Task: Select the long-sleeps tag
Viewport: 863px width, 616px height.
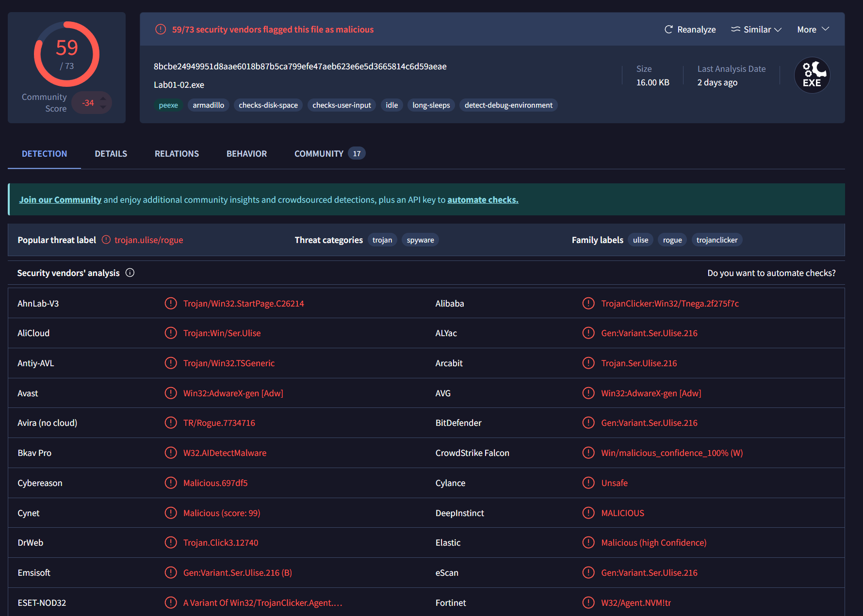Action: [431, 105]
